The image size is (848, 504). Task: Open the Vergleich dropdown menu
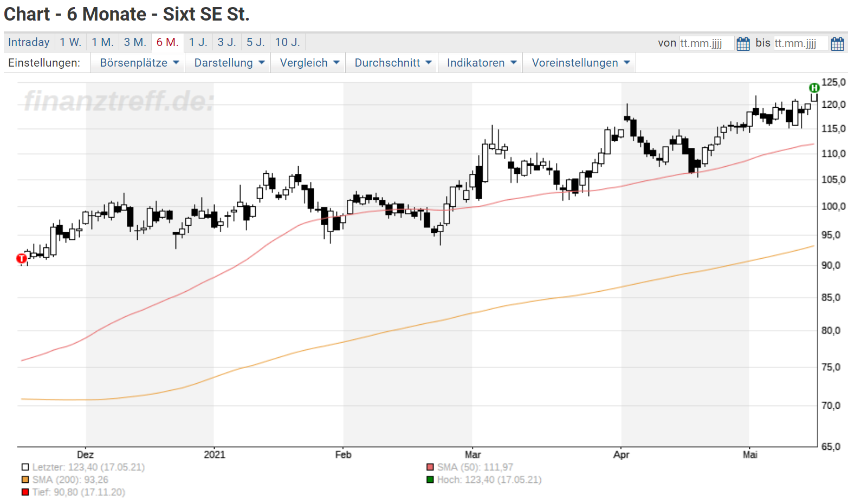(x=309, y=63)
